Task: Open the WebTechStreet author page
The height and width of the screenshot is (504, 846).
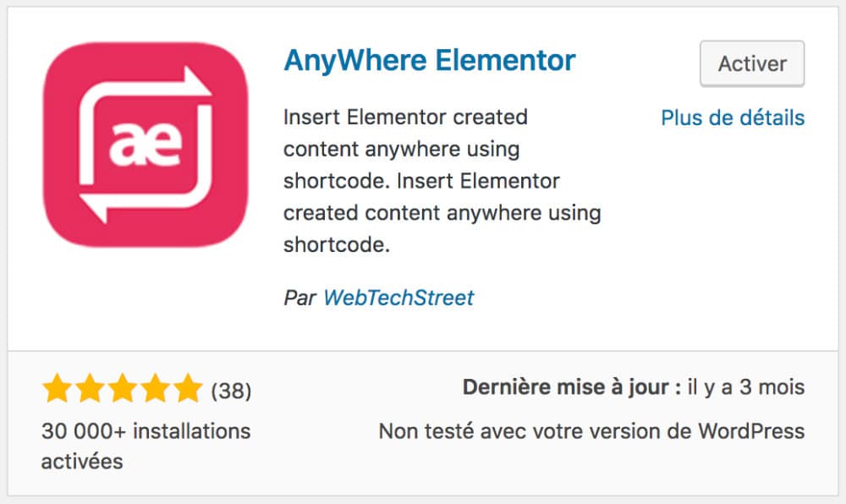Action: click(398, 298)
